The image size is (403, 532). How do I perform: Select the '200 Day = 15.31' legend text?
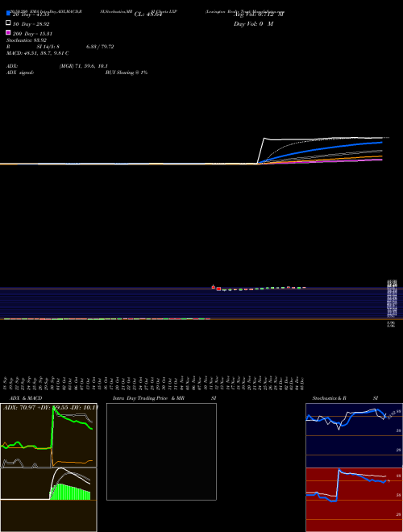pos(32,34)
